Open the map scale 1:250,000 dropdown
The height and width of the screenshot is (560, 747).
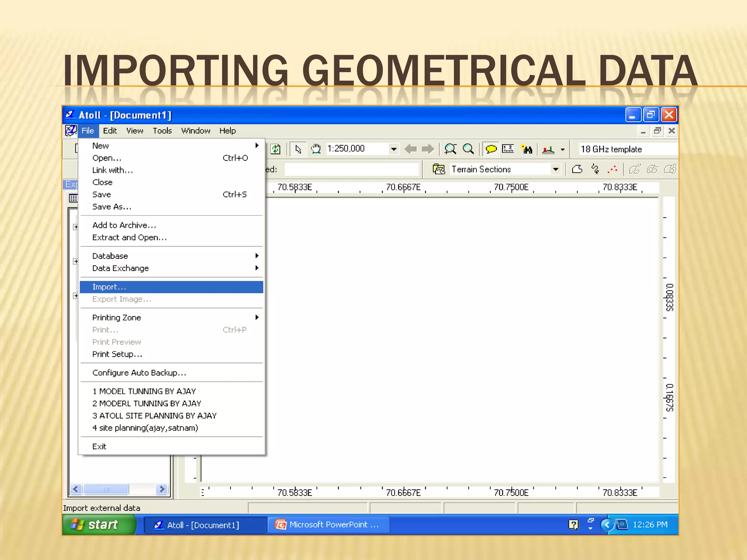tap(394, 149)
